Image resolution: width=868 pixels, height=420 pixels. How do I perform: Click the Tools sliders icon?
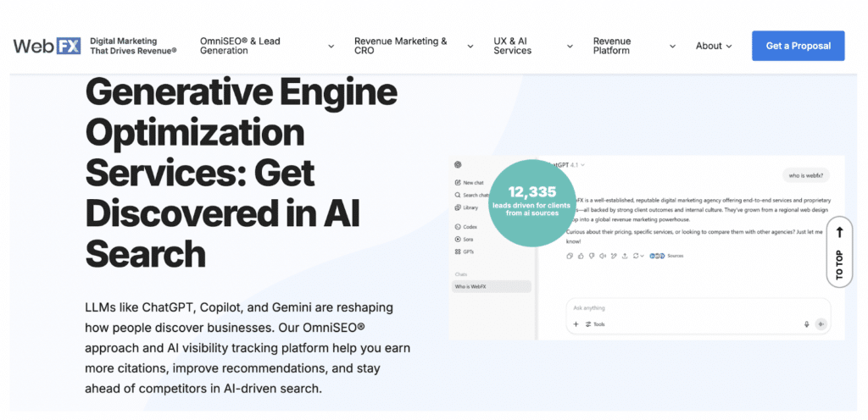(588, 324)
